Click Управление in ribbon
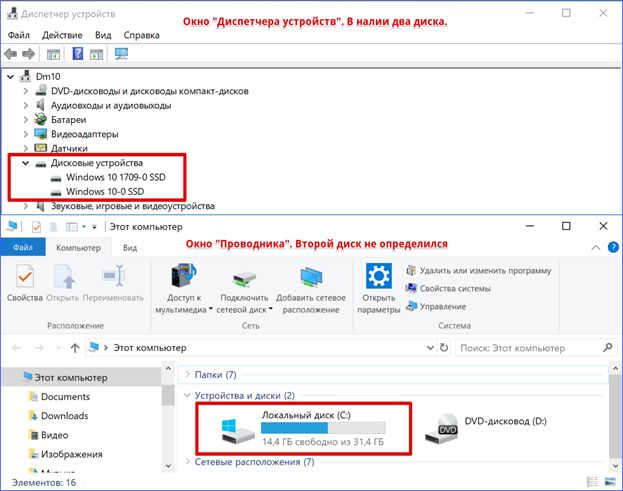This screenshot has height=491, width=623. pyautogui.click(x=435, y=306)
